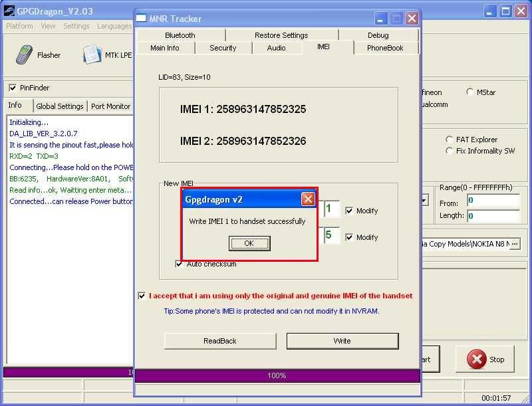Close the MNR Tracker window
532x406 pixels.
point(412,19)
